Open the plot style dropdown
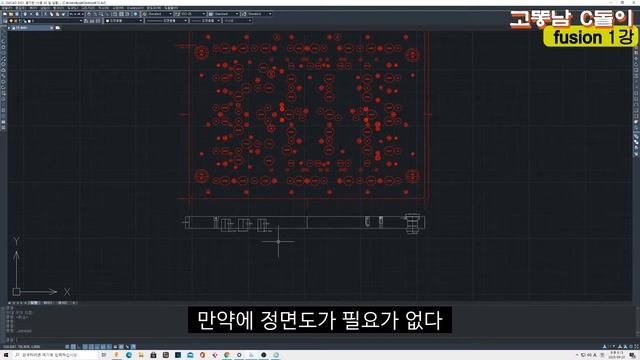The height and width of the screenshot is (360, 640). [238, 21]
